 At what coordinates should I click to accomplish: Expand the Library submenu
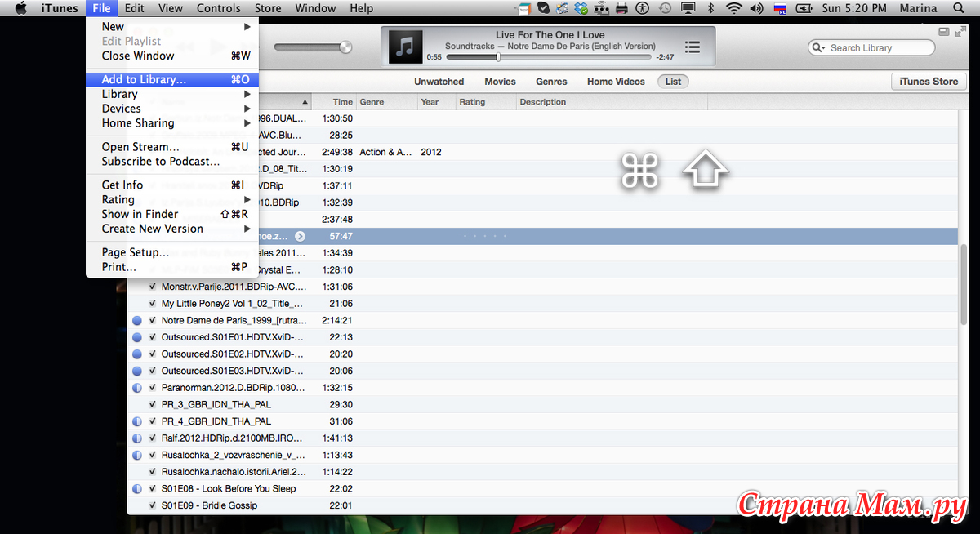click(247, 94)
